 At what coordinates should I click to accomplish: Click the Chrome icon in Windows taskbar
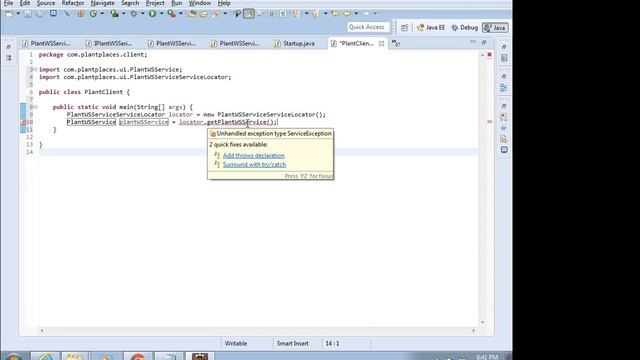pyautogui.click(x=138, y=356)
